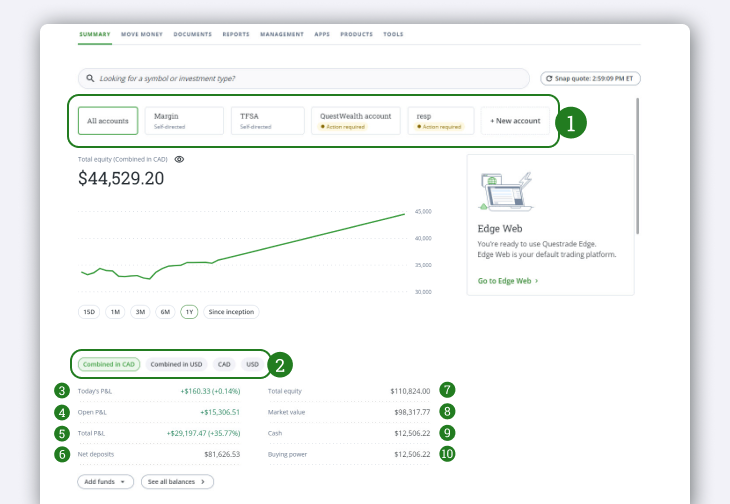
Task: Click the symbol search field
Action: tap(304, 79)
